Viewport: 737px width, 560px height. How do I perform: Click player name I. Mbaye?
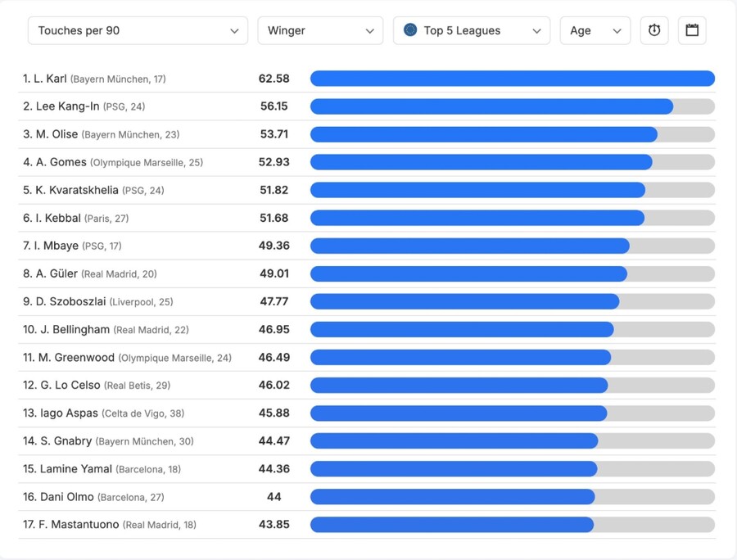56,246
